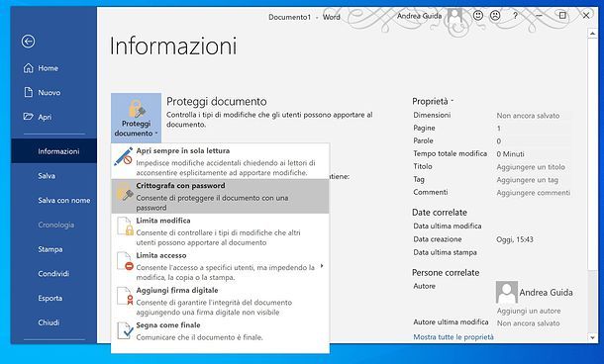
Task: Open the Apri sidebar page
Action: [x=53, y=117]
